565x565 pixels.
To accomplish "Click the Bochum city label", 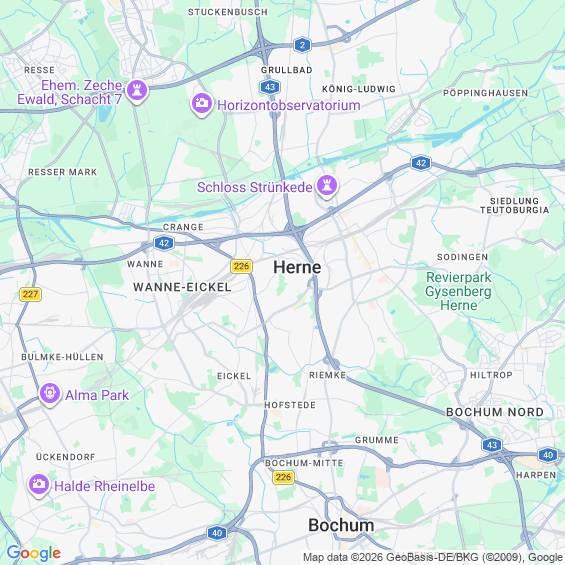I will (341, 525).
